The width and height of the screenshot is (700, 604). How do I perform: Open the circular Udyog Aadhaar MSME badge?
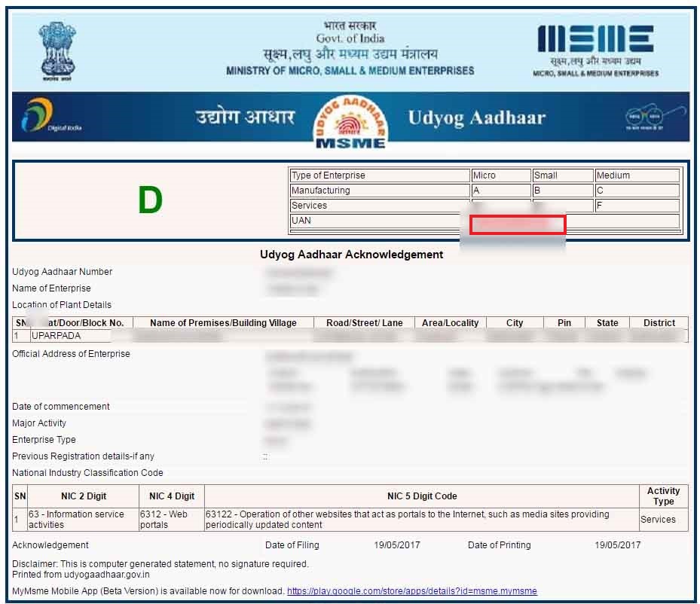point(351,117)
